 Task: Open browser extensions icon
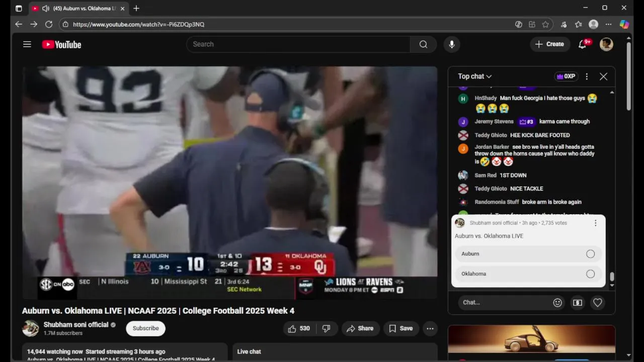563,24
